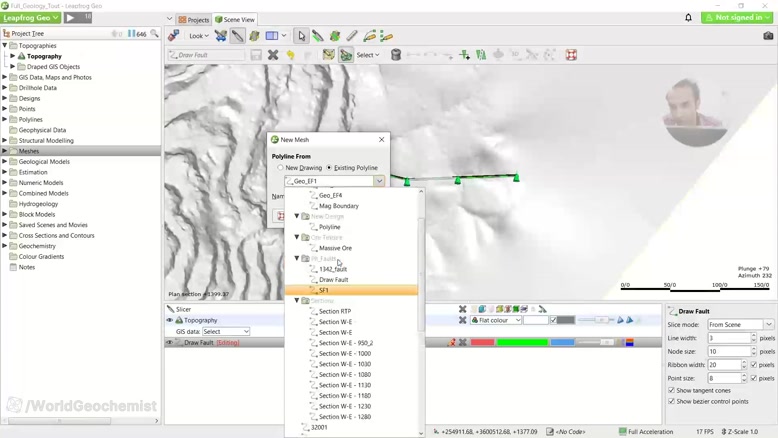778x438 pixels.
Task: Expand the Geological Models folder
Action: 5,161
